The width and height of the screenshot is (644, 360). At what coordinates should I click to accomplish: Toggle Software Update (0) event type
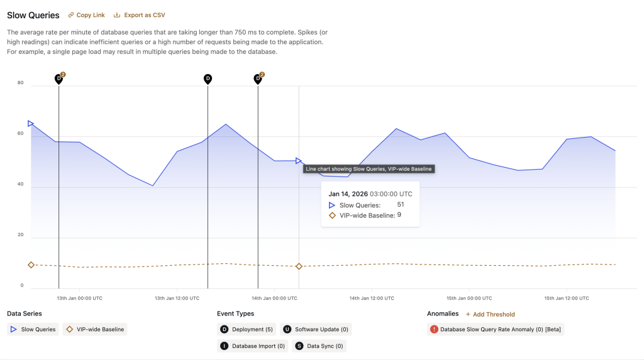coord(316,329)
